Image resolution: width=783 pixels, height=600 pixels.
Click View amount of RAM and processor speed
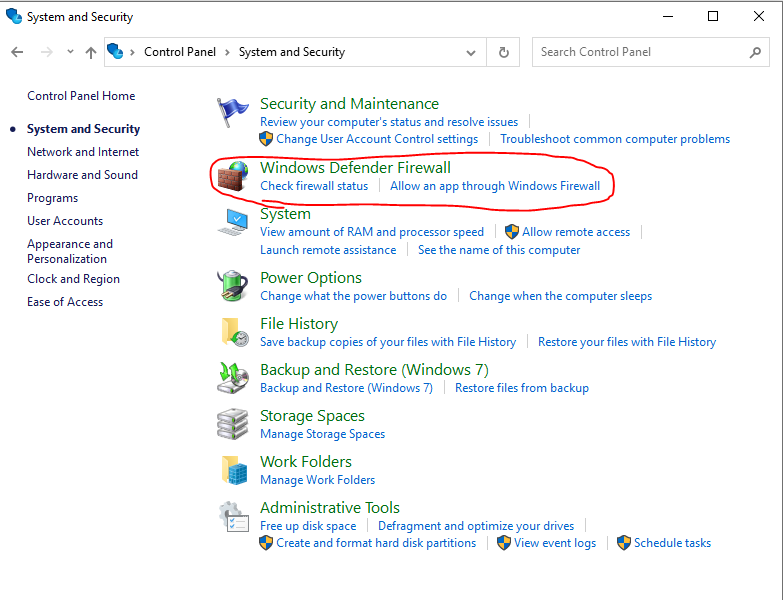372,232
